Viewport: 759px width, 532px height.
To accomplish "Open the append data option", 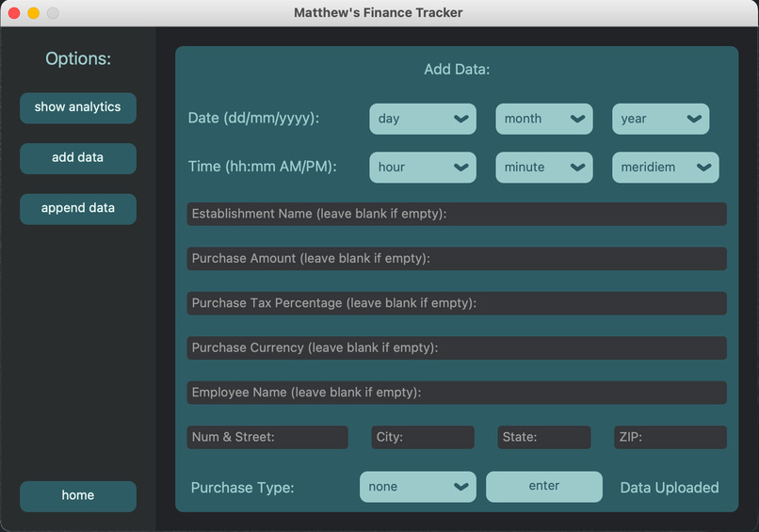I will (x=78, y=209).
